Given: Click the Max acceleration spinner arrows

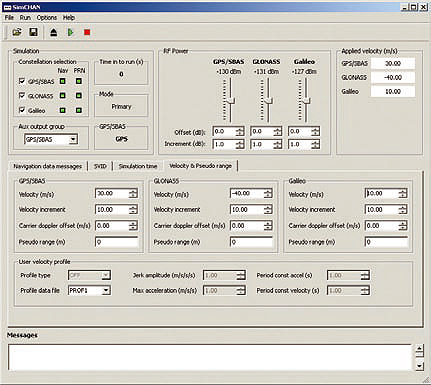Looking at the screenshot, I should coord(241,291).
